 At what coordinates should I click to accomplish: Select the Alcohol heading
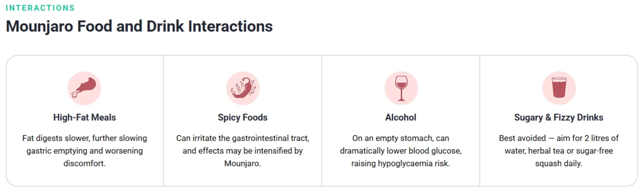point(401,118)
